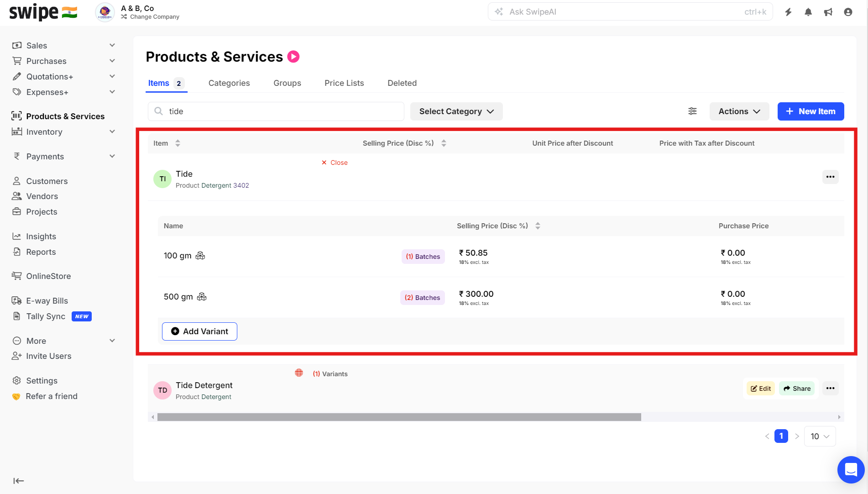Play the Products & Services tutorial video
The image size is (868, 494).
tap(293, 57)
